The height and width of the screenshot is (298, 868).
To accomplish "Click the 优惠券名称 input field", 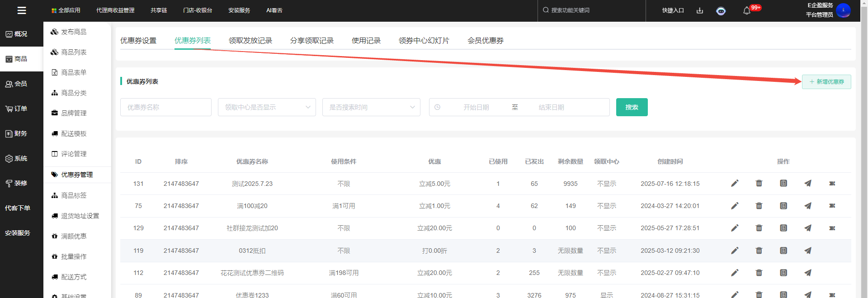I will (166, 107).
